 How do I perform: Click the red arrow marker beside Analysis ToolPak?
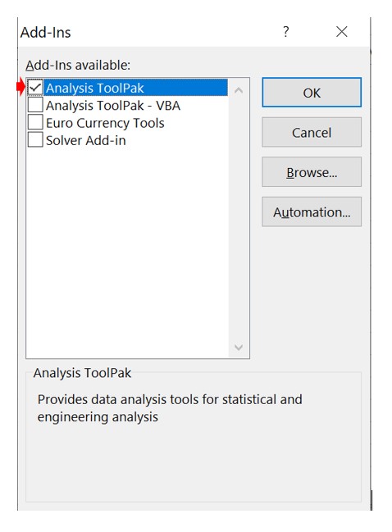click(x=21, y=88)
